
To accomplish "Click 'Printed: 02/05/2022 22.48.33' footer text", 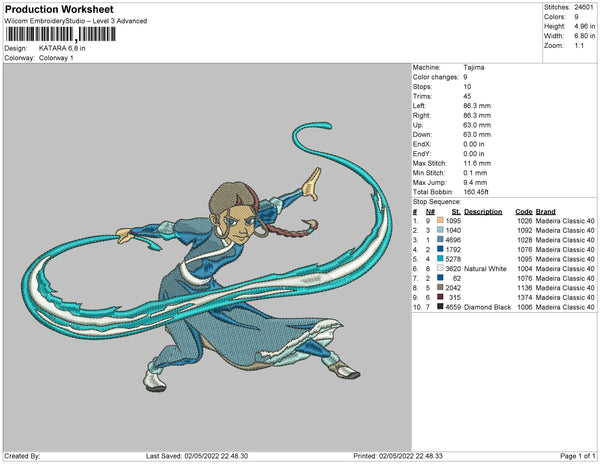I will pos(398,456).
